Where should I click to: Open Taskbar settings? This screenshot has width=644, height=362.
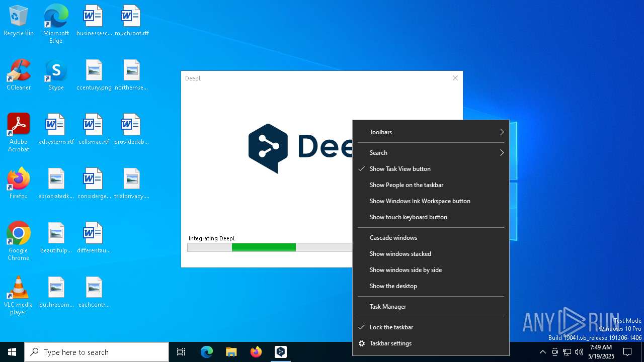point(431,343)
